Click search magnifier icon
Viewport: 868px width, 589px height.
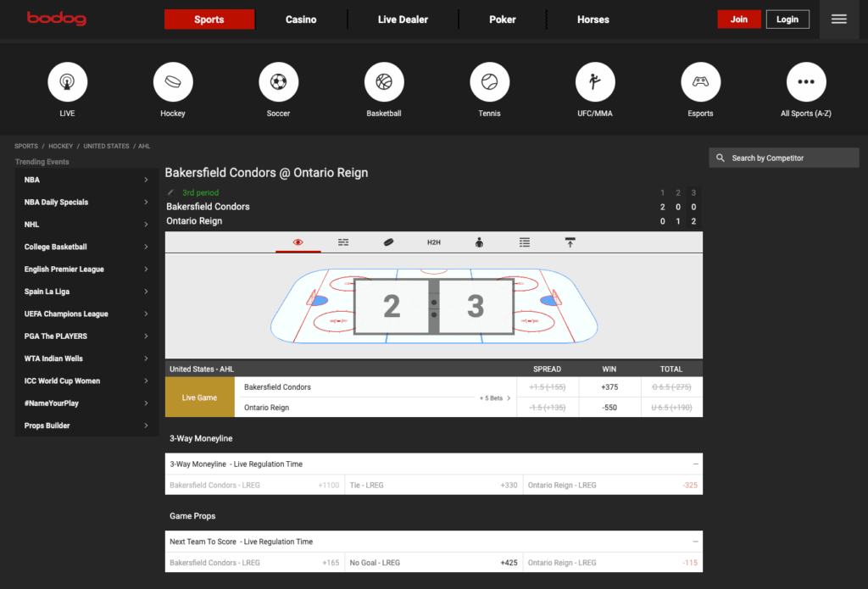coord(721,158)
